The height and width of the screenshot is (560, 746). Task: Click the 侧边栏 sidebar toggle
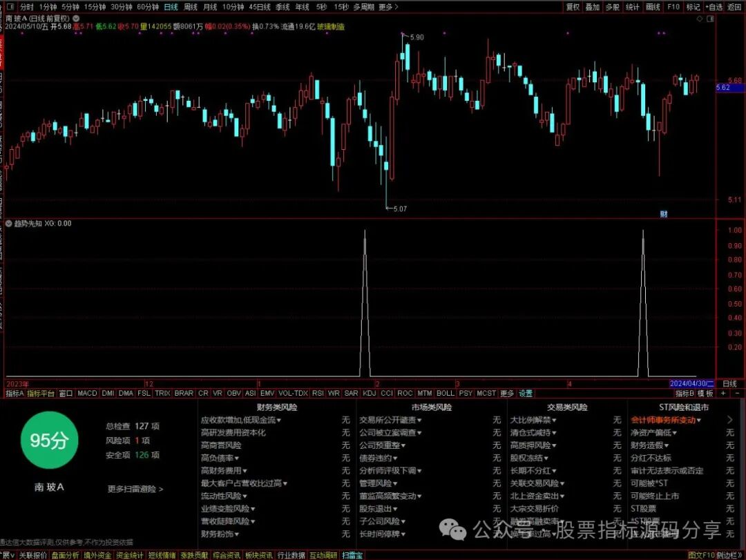point(729,555)
